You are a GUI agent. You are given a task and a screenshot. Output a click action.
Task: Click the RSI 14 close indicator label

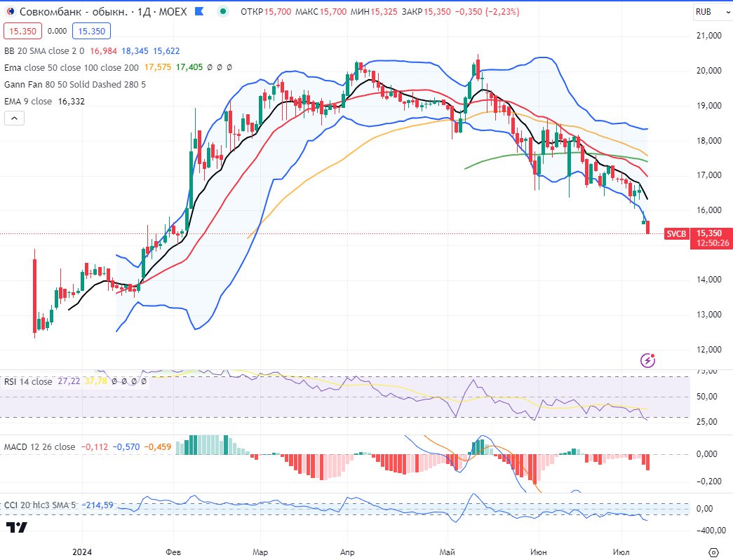28,381
